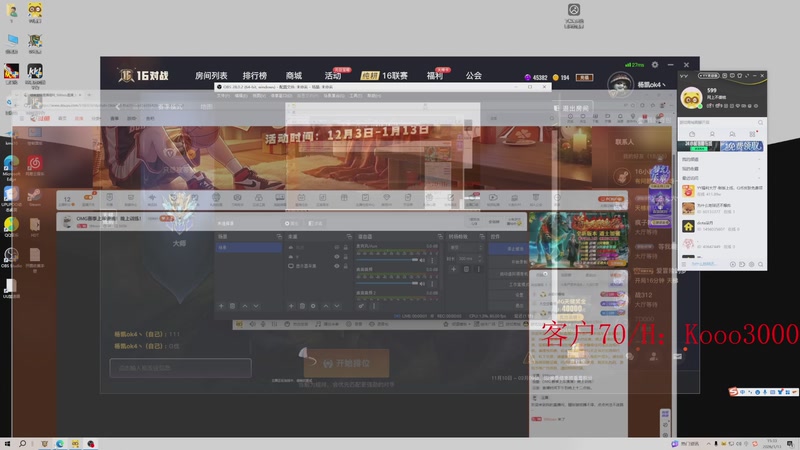Click OBS stop streaming button
This screenshot has width=800, height=450.
pos(511,248)
